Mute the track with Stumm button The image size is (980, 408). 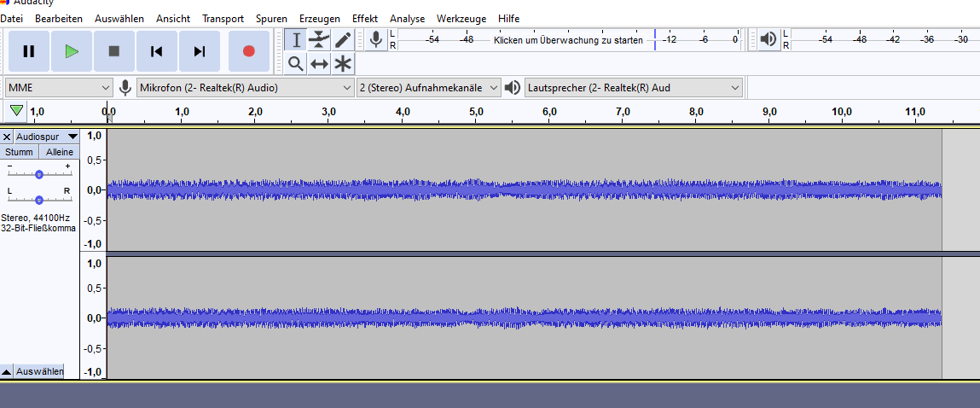[20, 152]
